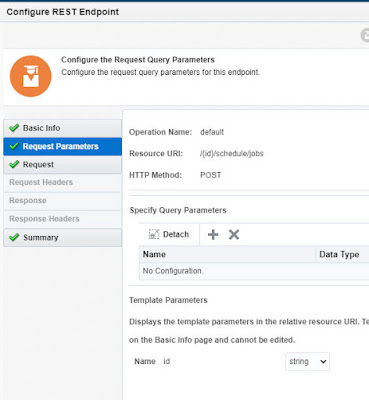
Task: Open the string data type dropdown
Action: tap(307, 362)
